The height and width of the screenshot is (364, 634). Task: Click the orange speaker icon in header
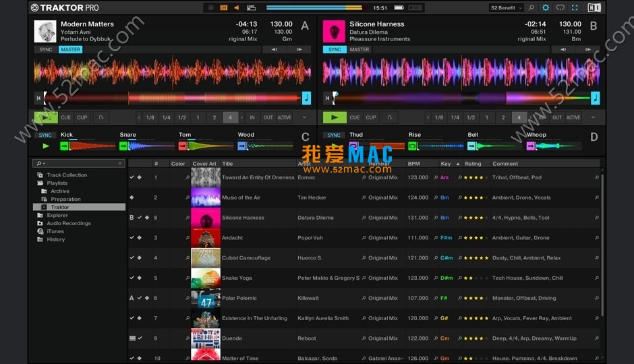point(237,7)
